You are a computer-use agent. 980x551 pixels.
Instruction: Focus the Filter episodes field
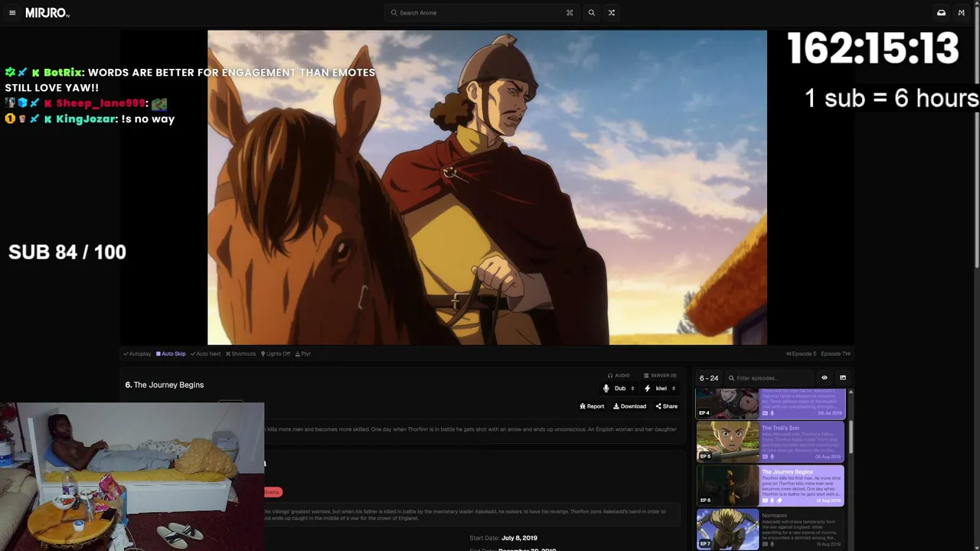tap(769, 378)
